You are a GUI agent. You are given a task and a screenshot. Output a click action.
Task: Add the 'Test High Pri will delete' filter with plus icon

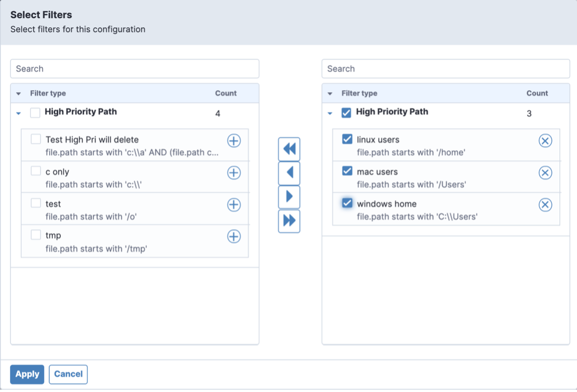tap(233, 140)
